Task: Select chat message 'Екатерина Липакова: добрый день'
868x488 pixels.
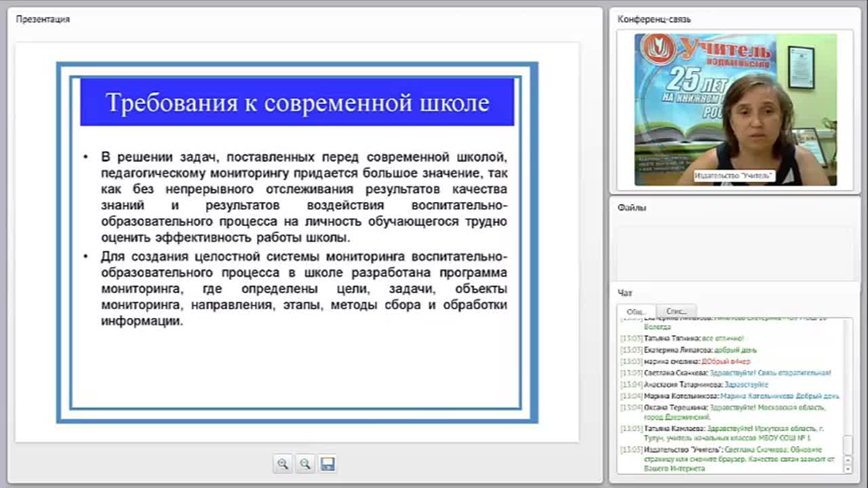Action: [x=688, y=350]
